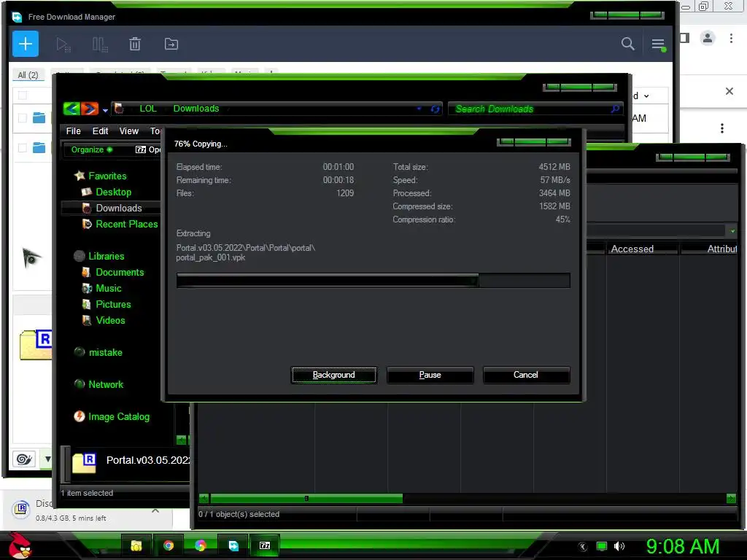Click Downloads in the Explorer address path
The height and width of the screenshot is (560, 747).
196,109
